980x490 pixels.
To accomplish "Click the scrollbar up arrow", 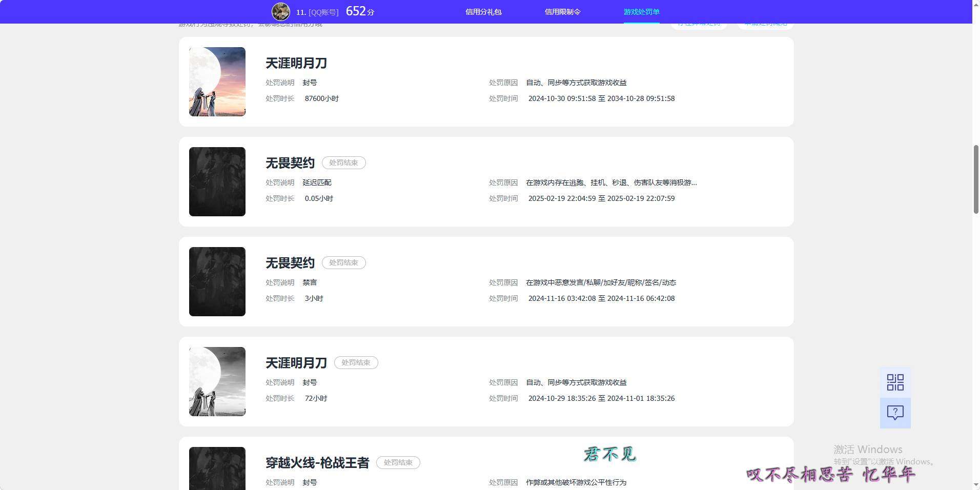I will tap(976, 5).
